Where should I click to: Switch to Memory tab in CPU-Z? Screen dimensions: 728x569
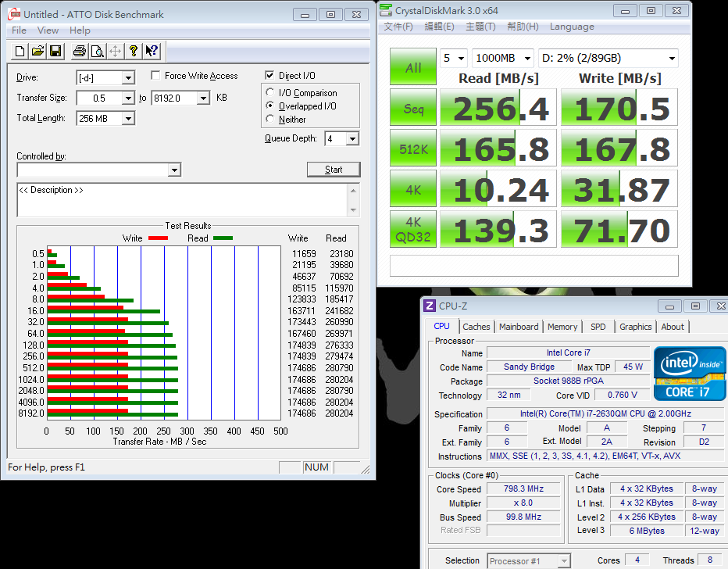click(x=562, y=327)
